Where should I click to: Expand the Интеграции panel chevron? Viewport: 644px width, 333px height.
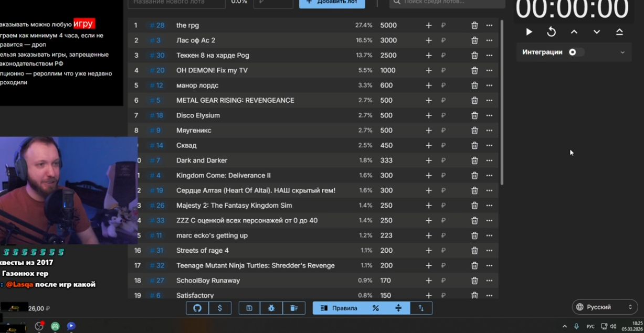tap(622, 52)
